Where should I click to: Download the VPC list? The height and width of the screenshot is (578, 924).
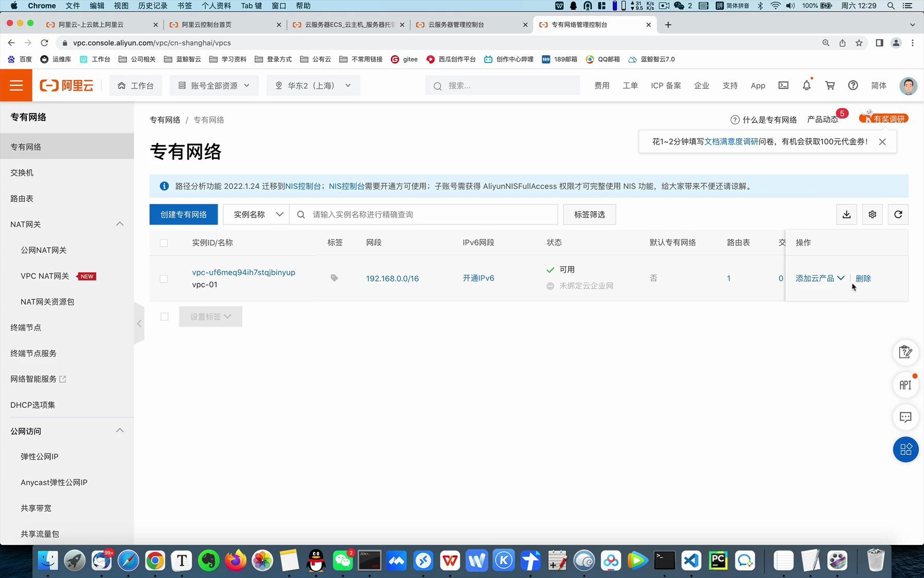click(847, 215)
